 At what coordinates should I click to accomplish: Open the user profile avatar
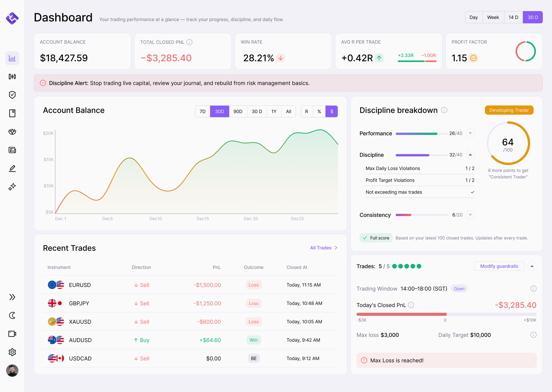coord(12,371)
